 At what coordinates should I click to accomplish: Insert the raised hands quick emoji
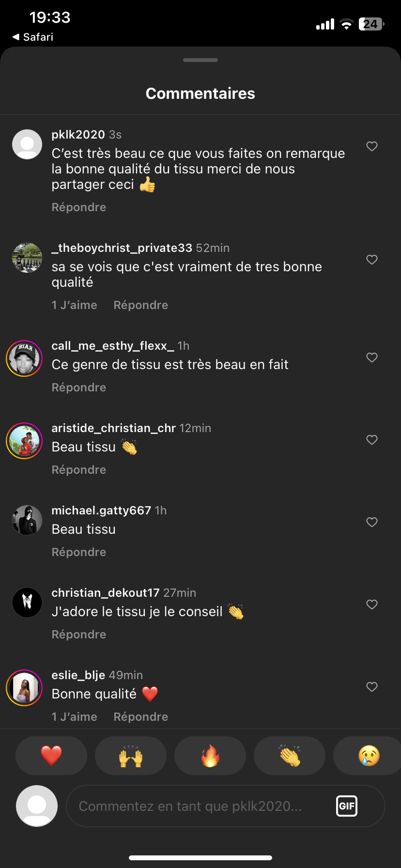point(131,756)
